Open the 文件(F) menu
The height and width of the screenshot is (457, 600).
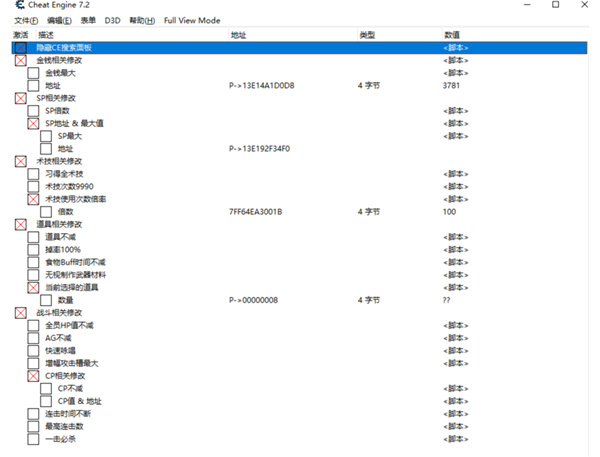(26, 21)
